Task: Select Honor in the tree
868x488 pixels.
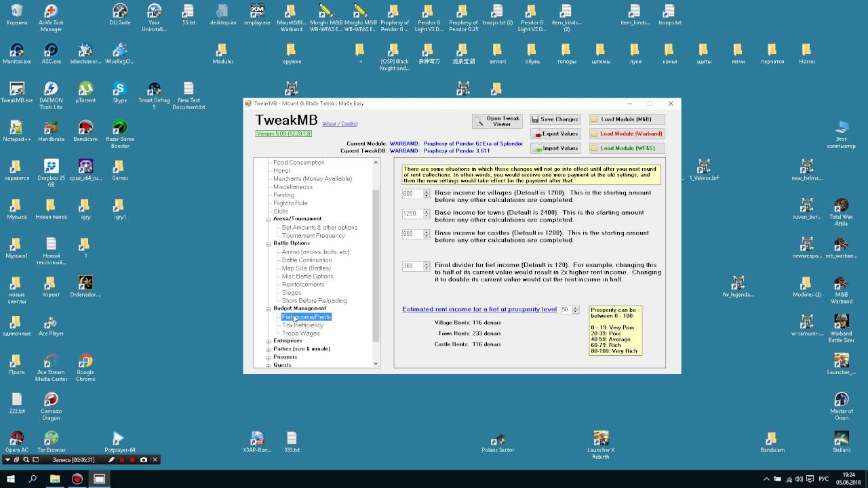Action: (282, 171)
